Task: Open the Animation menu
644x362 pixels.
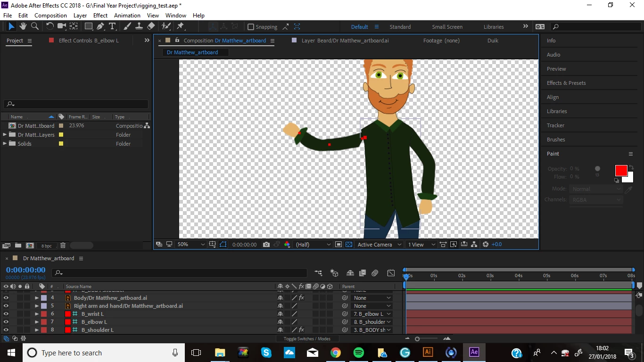Action: [x=127, y=16]
